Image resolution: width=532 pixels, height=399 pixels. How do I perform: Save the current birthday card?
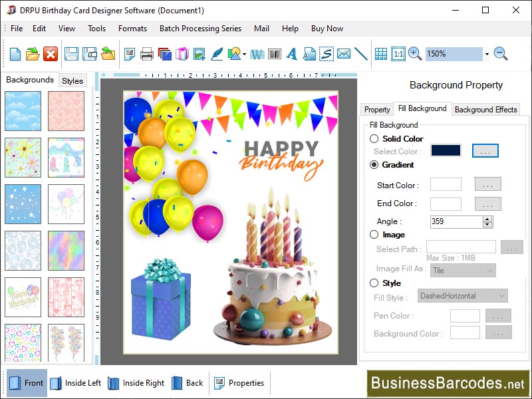[73, 54]
